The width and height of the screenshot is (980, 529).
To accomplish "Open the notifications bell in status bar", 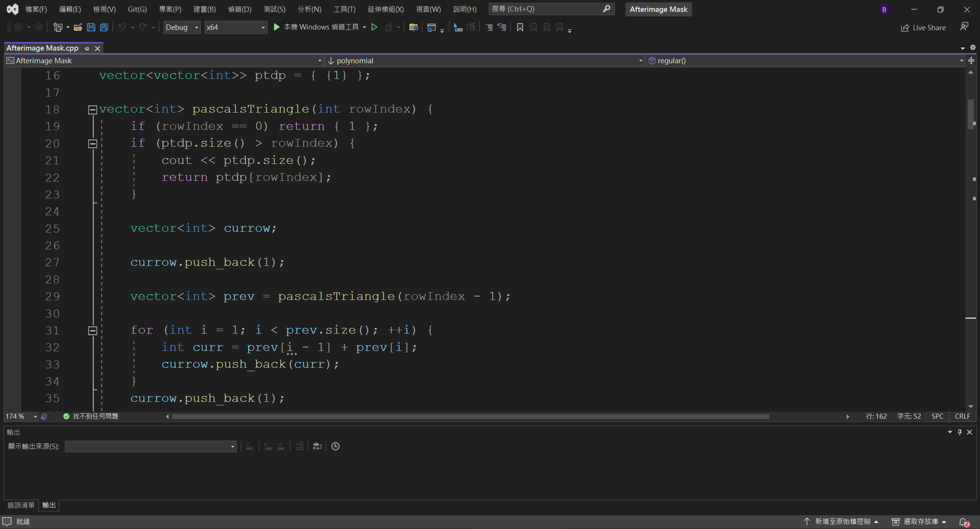I will (x=964, y=522).
